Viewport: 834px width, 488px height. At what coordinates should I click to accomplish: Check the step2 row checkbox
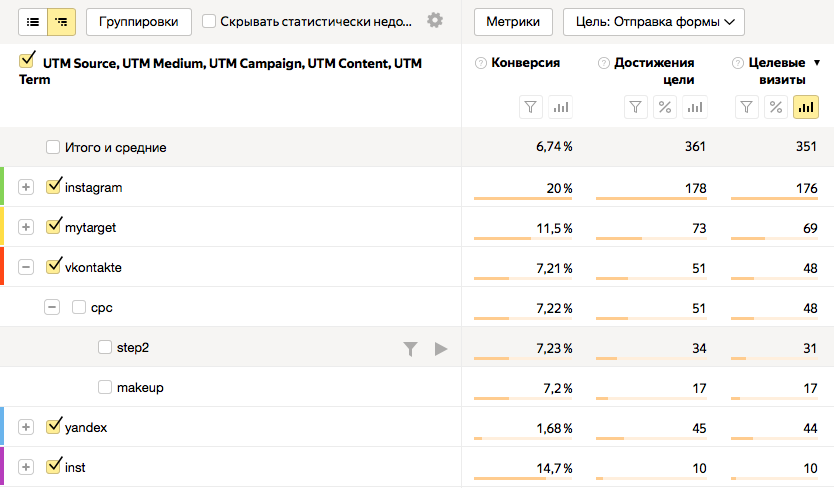point(105,348)
